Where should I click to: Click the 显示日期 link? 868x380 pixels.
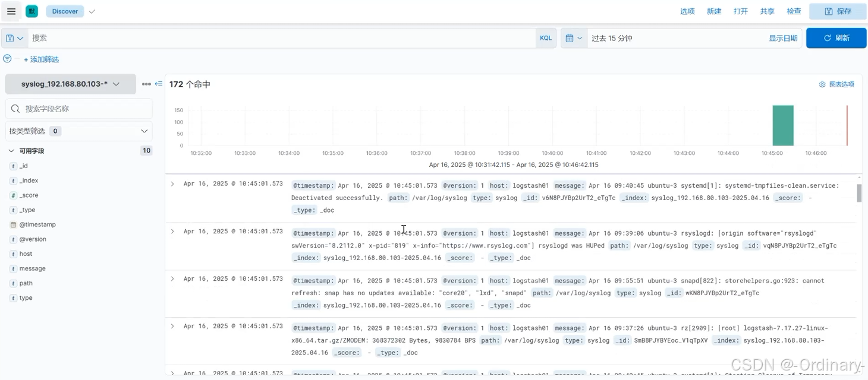pos(783,38)
